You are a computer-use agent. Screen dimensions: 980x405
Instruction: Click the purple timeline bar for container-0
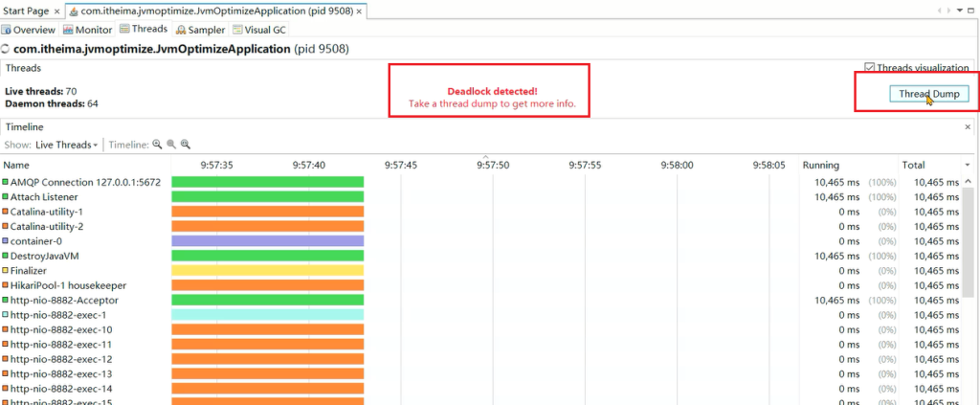[267, 241]
